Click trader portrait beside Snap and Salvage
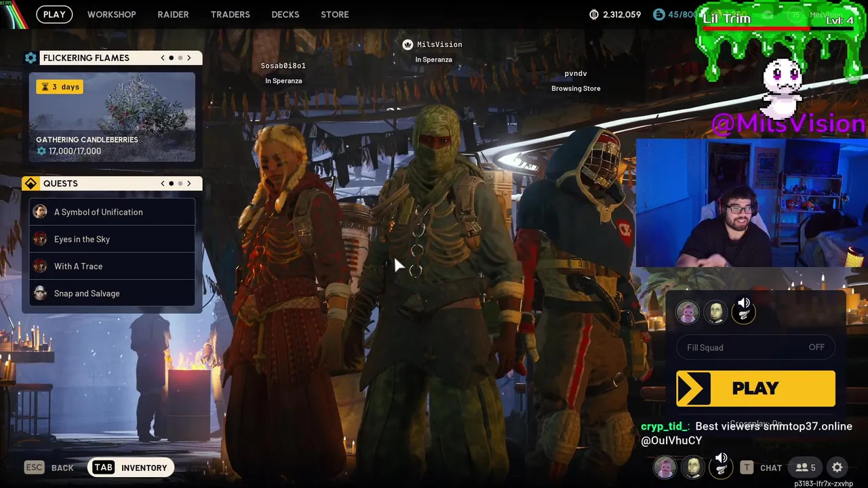This screenshot has width=868, height=488. click(x=41, y=293)
